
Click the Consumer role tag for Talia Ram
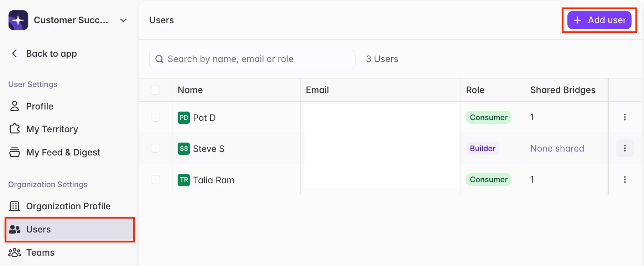coord(489,179)
